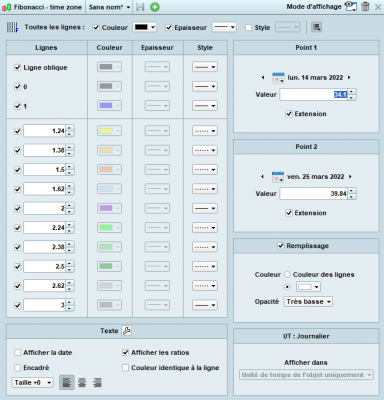Click the green add template plus icon

click(155, 7)
